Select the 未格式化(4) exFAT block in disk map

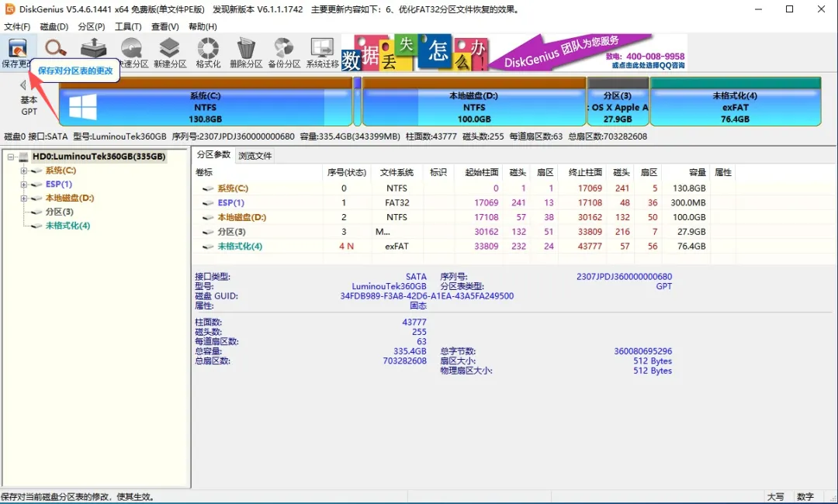tap(736, 102)
